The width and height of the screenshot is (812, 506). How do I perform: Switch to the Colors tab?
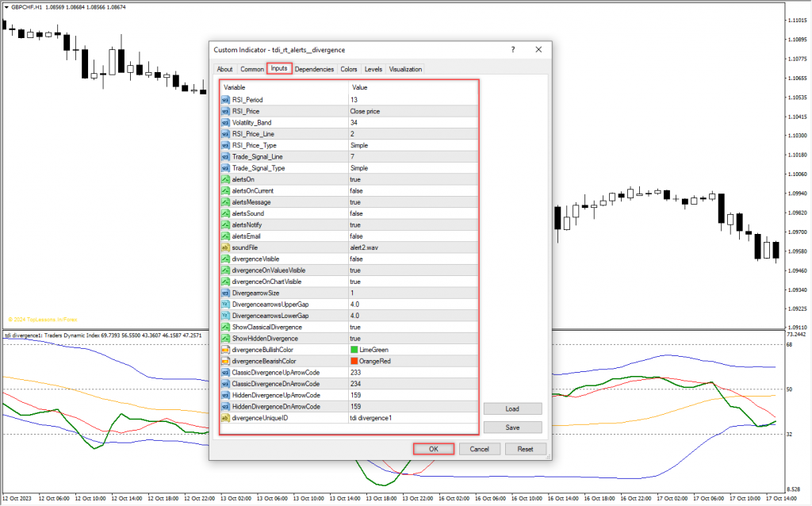(349, 69)
